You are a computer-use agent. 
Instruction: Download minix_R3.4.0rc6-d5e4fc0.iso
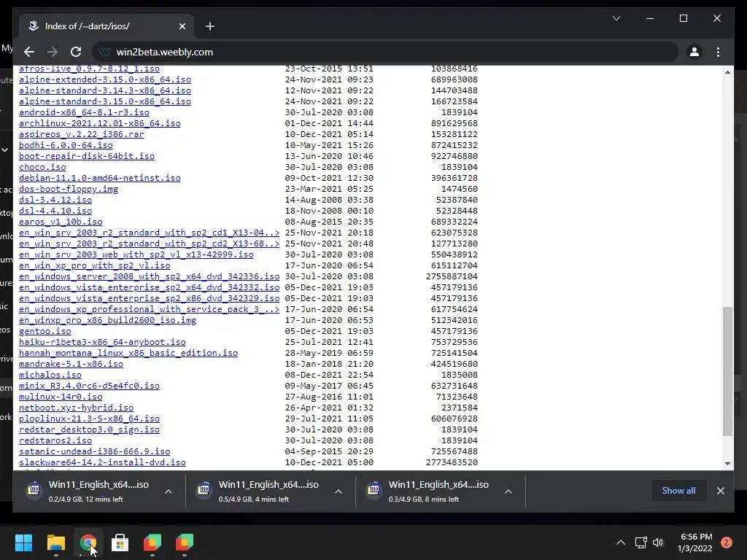click(x=89, y=386)
